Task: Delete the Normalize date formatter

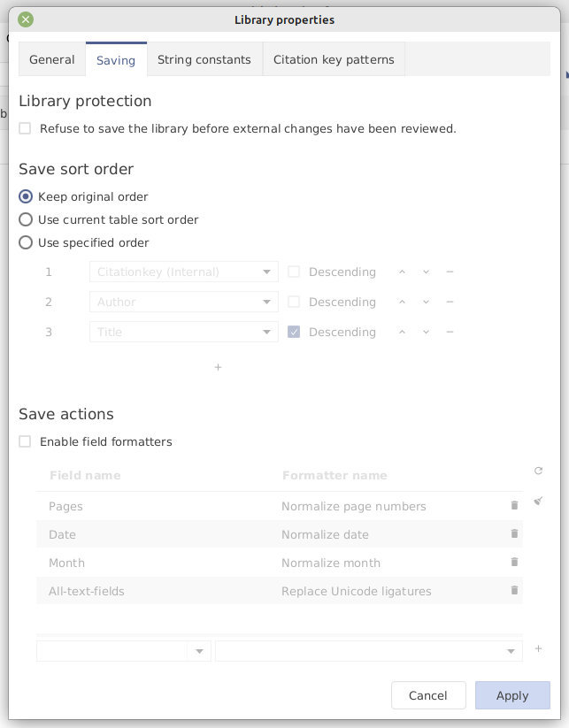Action: 514,533
